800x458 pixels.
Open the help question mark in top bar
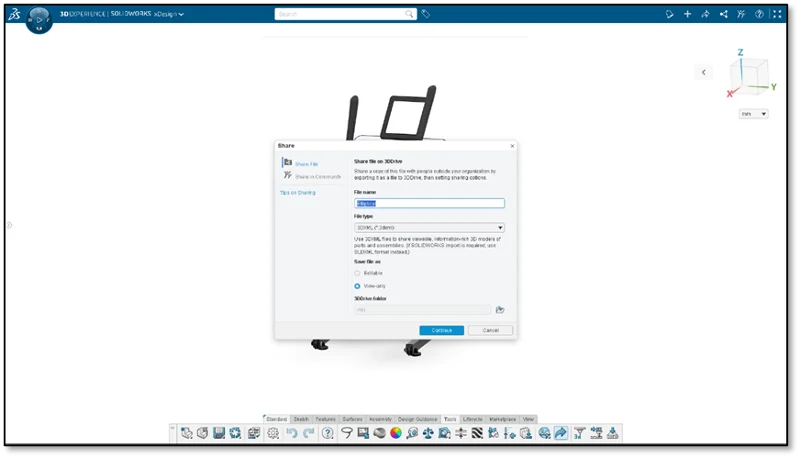click(760, 14)
